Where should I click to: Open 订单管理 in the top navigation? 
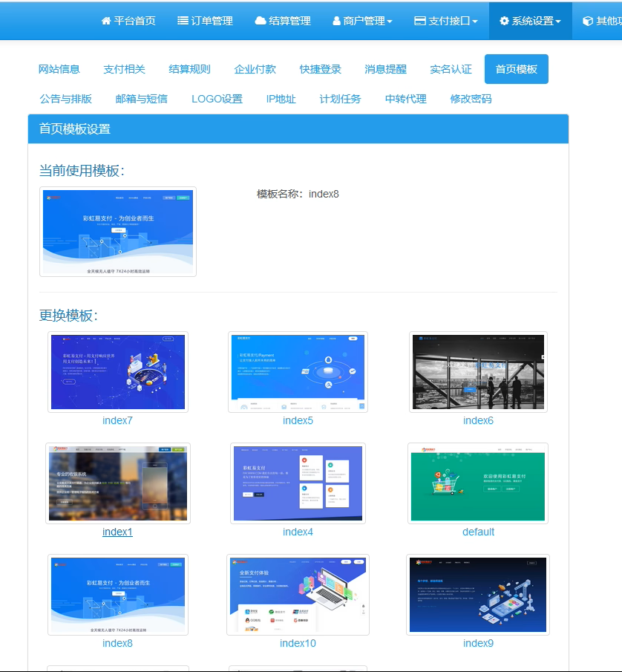pos(205,21)
